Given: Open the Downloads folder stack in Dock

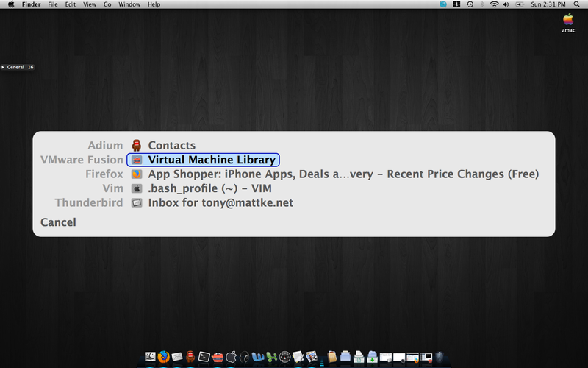Looking at the screenshot, I should 373,357.
